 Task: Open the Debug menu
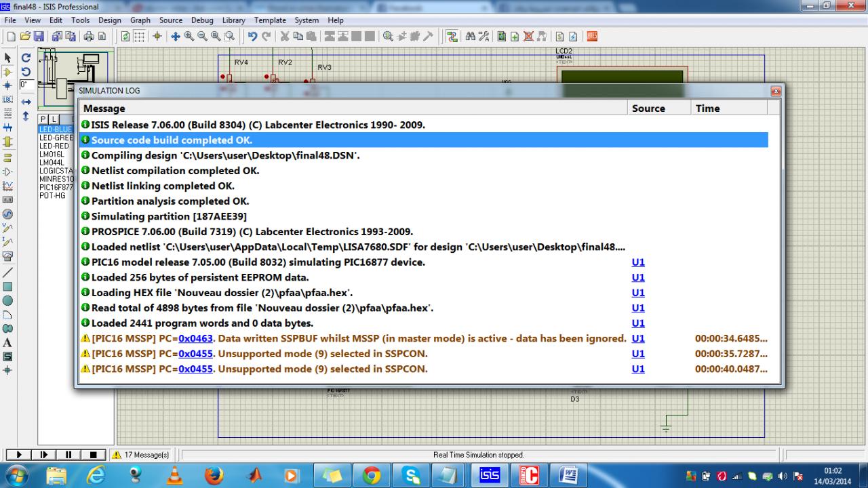[x=202, y=20]
